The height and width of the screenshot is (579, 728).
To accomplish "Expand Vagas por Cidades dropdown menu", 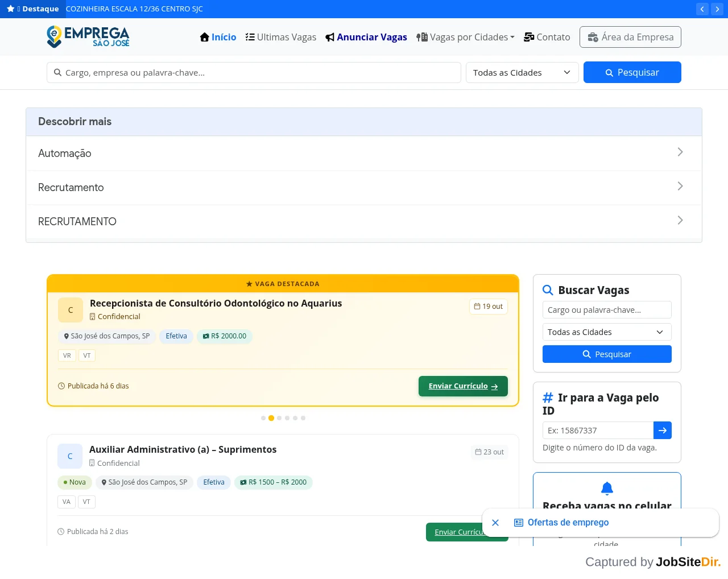I will [465, 37].
